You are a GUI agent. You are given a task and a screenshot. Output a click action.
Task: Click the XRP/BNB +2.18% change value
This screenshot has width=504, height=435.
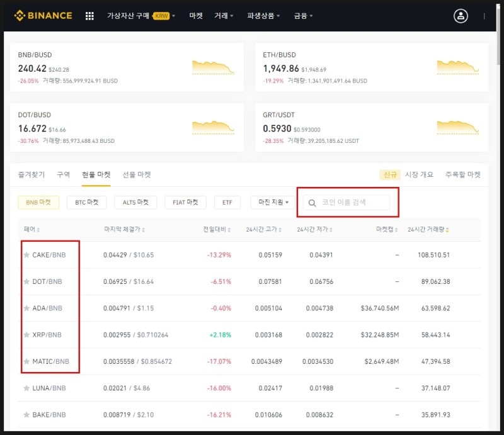point(220,335)
